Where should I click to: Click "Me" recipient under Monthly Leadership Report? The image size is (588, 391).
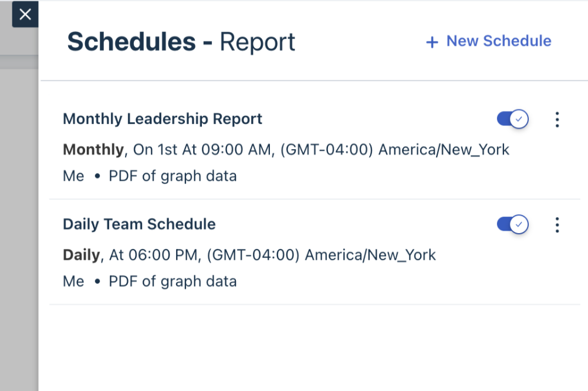73,176
